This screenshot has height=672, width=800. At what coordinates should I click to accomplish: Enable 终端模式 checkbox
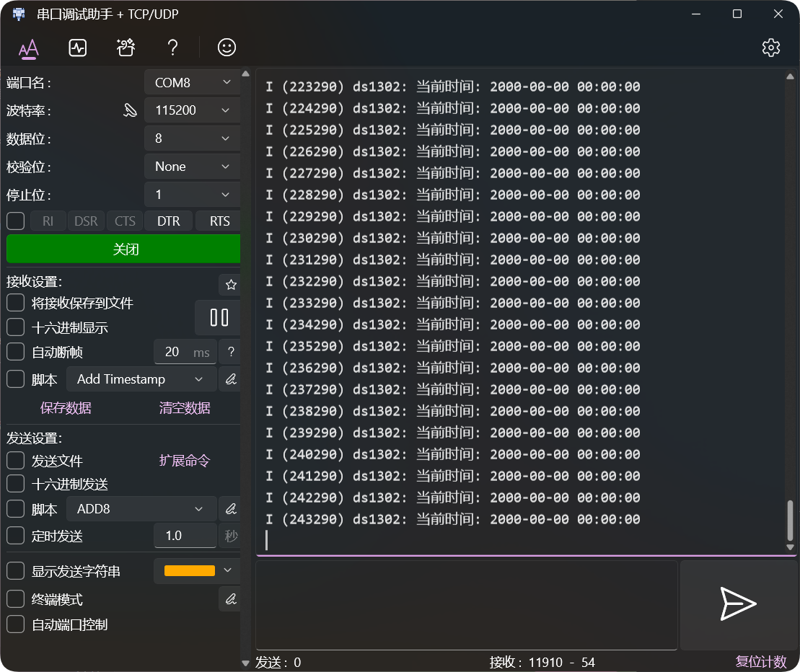pos(15,598)
